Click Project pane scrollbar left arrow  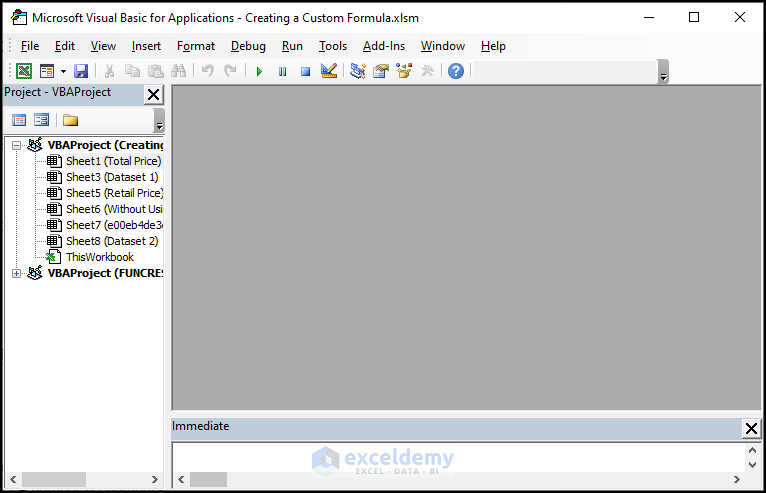[x=13, y=479]
